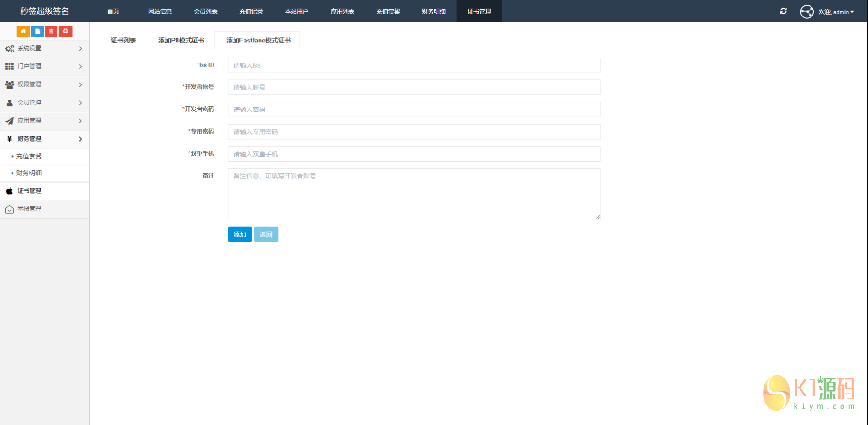This screenshot has height=425, width=868.
Task: Open 证书管理 in the sidebar
Action: click(x=45, y=191)
